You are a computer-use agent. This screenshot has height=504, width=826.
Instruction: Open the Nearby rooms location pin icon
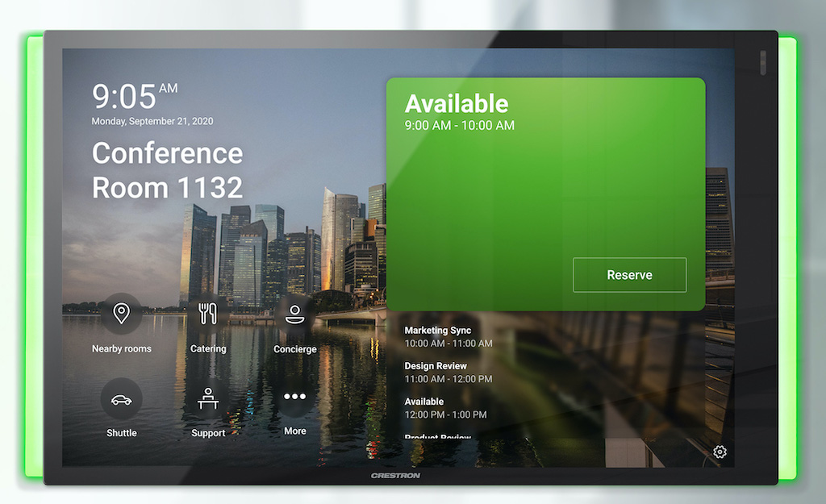pyautogui.click(x=122, y=314)
